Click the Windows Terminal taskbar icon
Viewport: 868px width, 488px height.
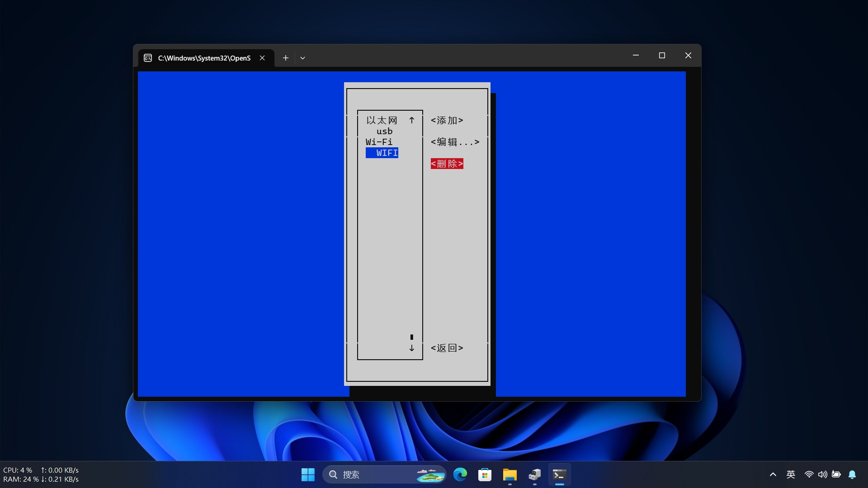(559, 474)
